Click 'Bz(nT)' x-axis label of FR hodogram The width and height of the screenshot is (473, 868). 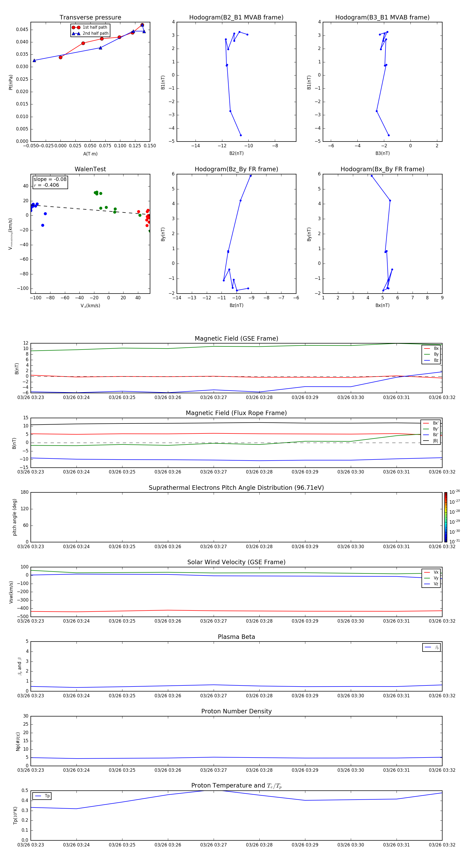236,305
